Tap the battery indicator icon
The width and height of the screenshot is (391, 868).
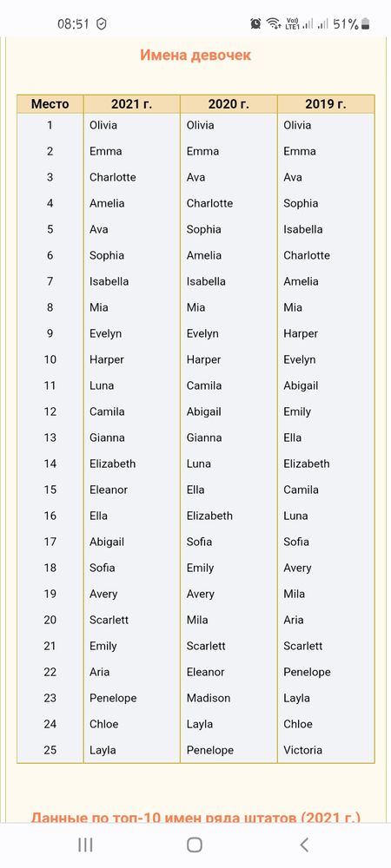tap(366, 23)
